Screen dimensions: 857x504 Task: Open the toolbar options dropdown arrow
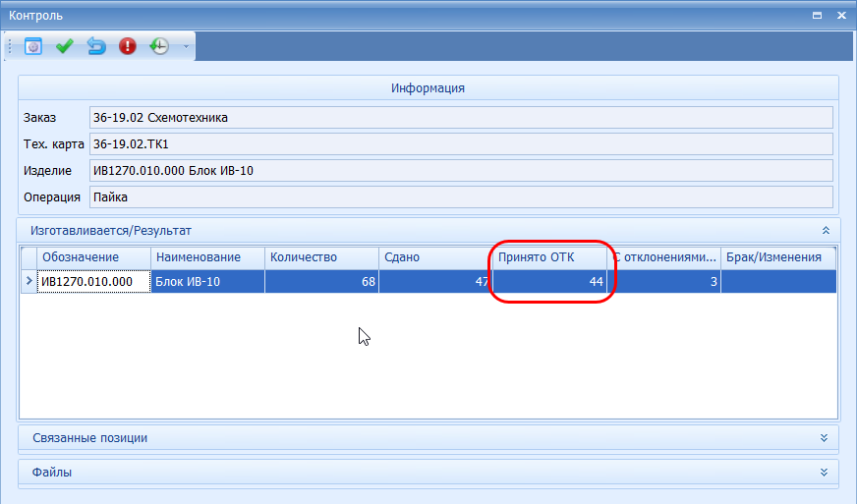tap(186, 46)
